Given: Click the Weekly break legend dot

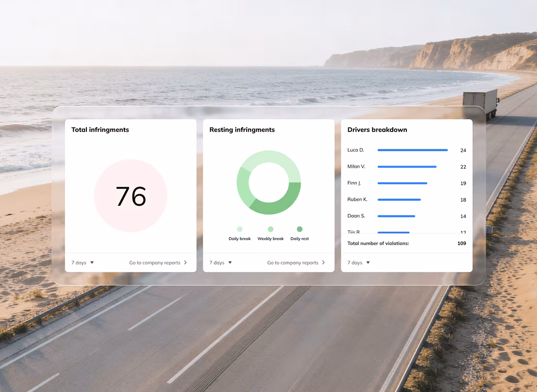Looking at the screenshot, I should 270,229.
